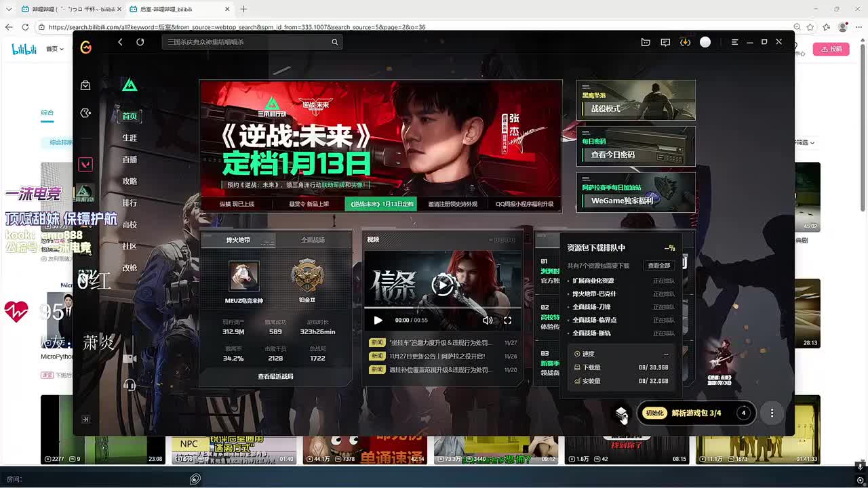
Task: Switch to the 全面战场 stats tab
Action: point(313,240)
